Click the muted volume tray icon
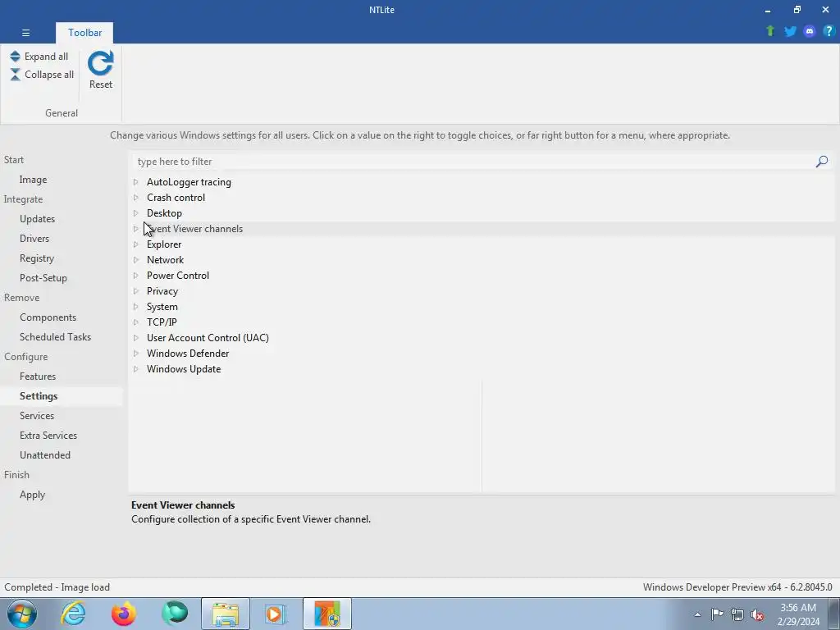This screenshot has height=630, width=840. (x=757, y=614)
